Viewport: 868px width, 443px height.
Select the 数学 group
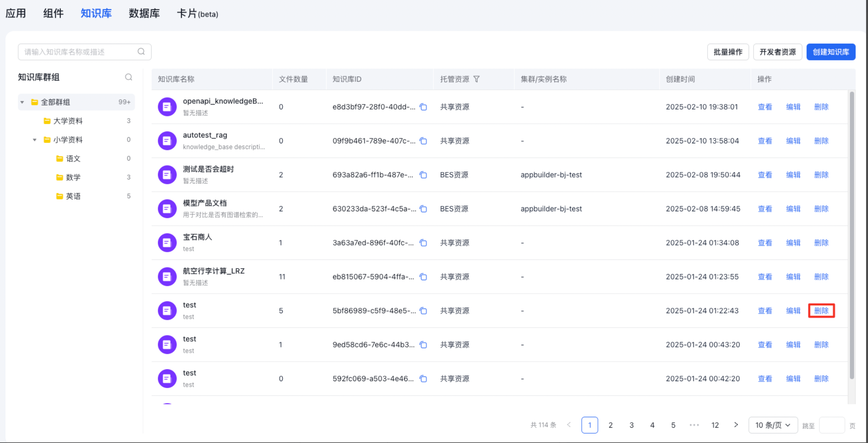77,177
